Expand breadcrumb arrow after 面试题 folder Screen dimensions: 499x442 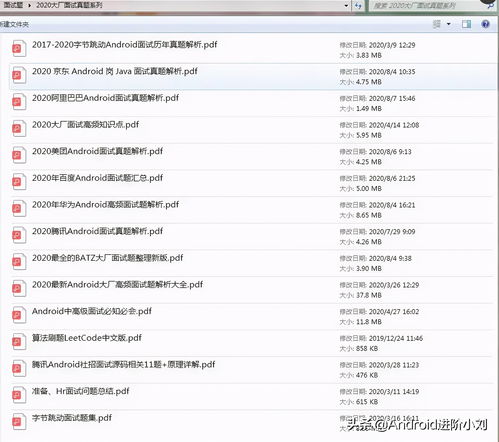tap(30, 5)
